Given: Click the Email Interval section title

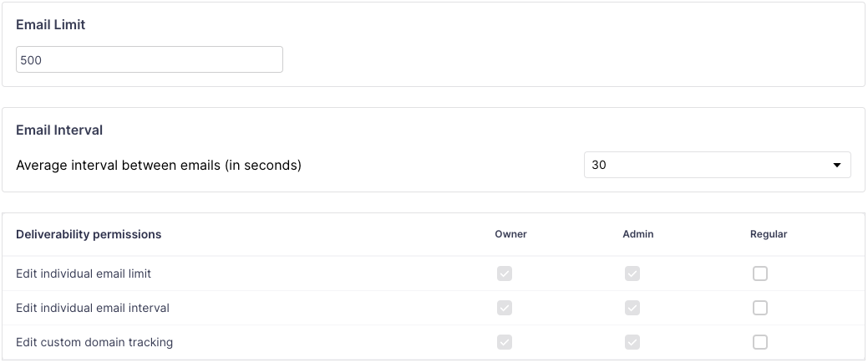Looking at the screenshot, I should [59, 130].
